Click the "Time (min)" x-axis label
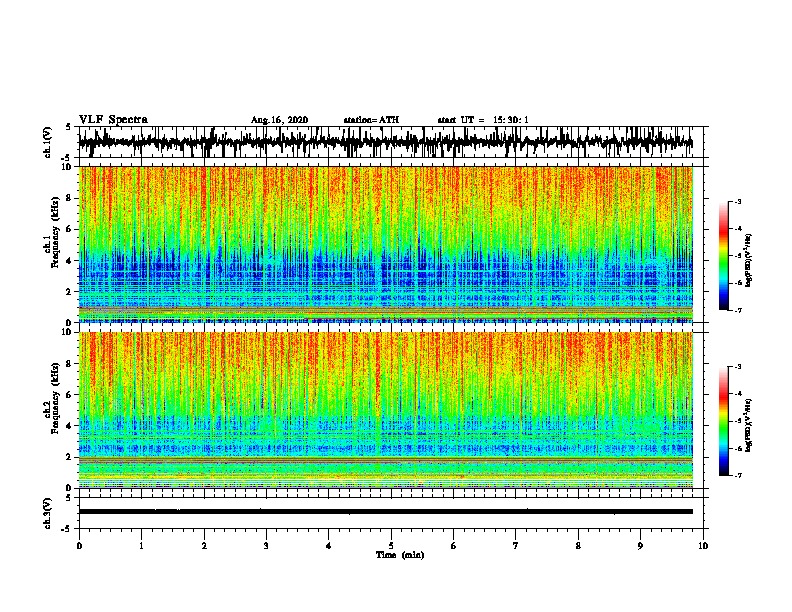792x612 pixels. pos(400,555)
